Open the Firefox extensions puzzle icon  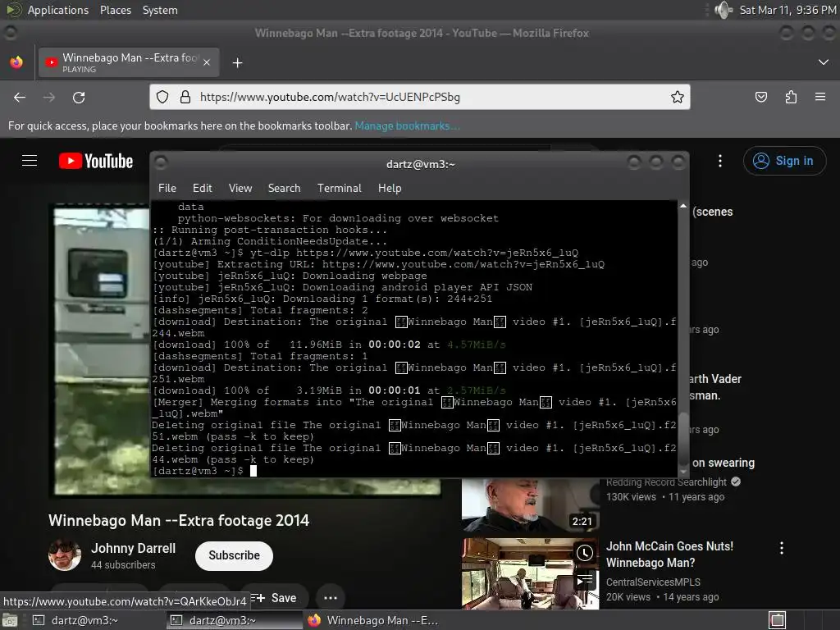pyautogui.click(x=791, y=97)
